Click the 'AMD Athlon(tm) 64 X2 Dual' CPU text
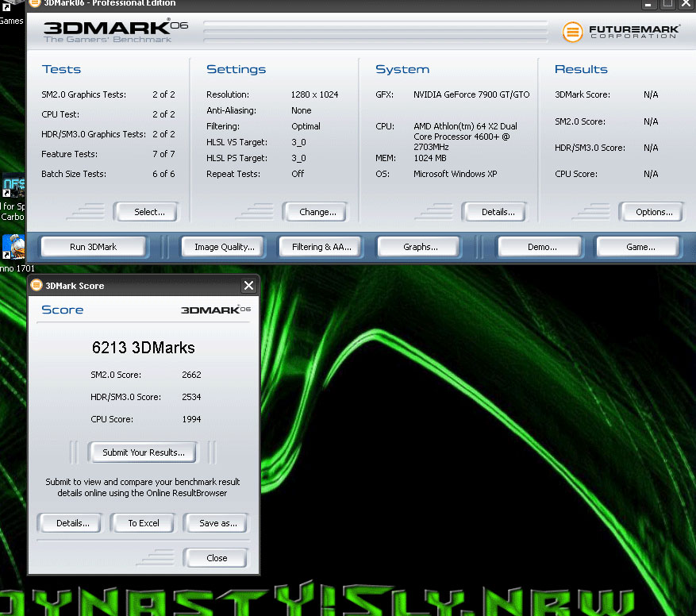The width and height of the screenshot is (696, 616). click(465, 126)
